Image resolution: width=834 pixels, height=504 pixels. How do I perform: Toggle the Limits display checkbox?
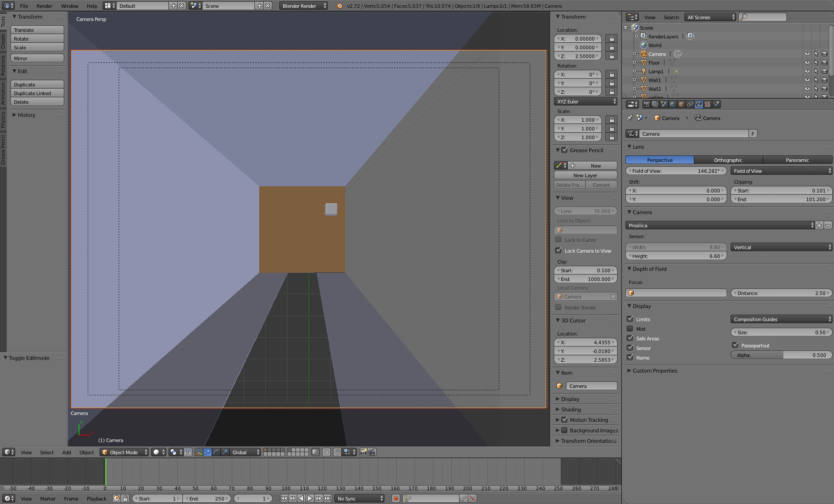630,319
